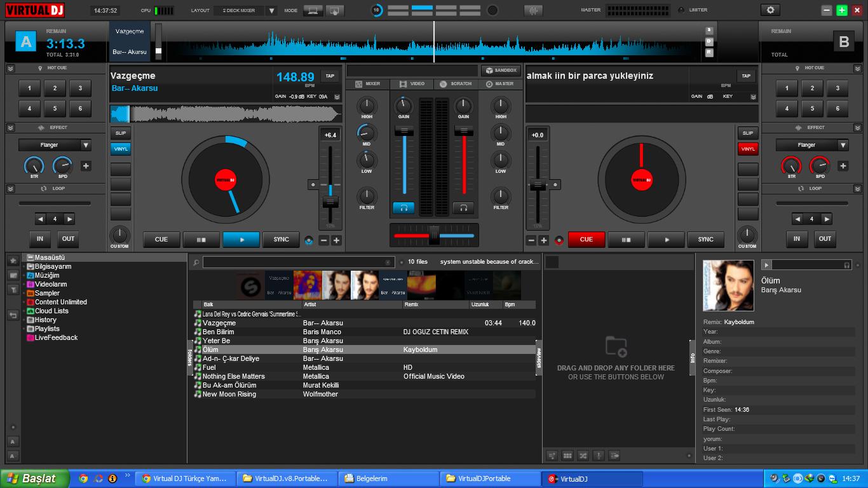This screenshot has width=868, height=488.
Task: Click the filter funnel icon in browser sidebar
Action: pos(12,290)
